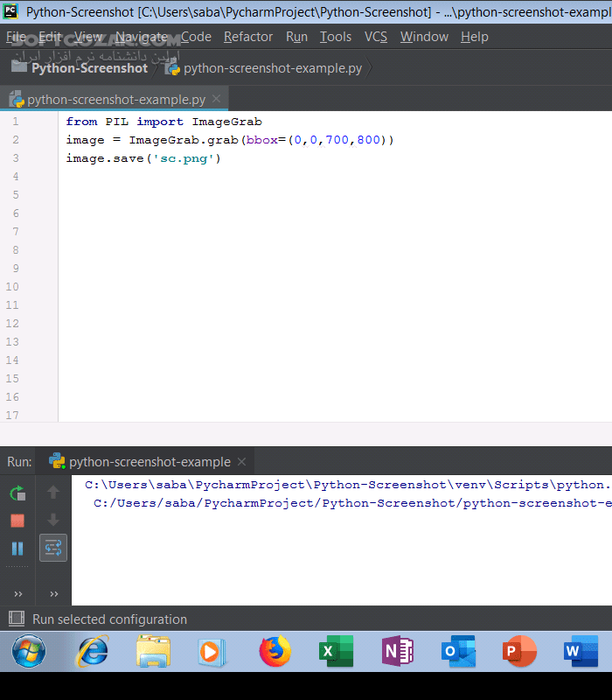Image resolution: width=612 pixels, height=700 pixels.
Task: Click the Rerun button in Run panel
Action: (x=17, y=493)
